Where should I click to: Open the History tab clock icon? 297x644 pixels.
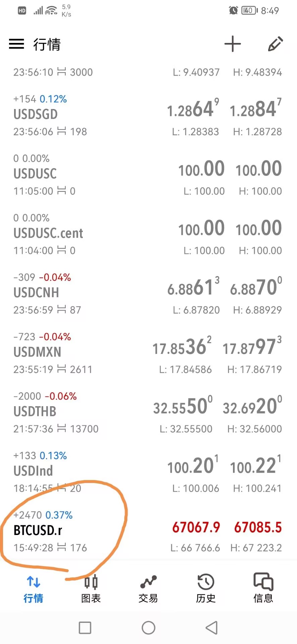(205, 589)
